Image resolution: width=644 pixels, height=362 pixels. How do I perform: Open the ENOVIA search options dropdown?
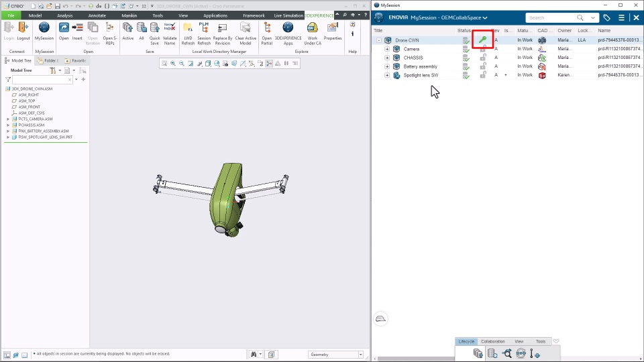point(592,17)
